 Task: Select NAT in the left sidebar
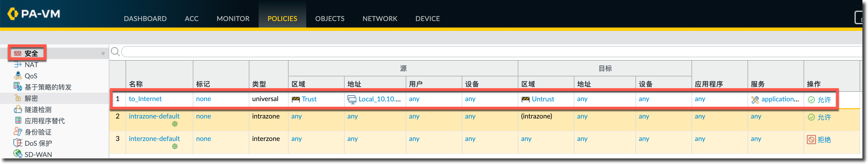pyautogui.click(x=31, y=65)
